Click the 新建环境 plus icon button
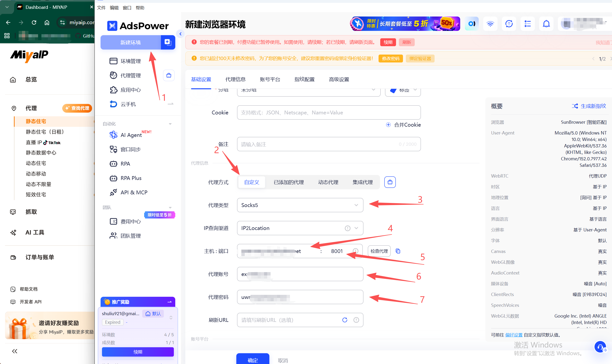612x364 pixels. [x=168, y=42]
